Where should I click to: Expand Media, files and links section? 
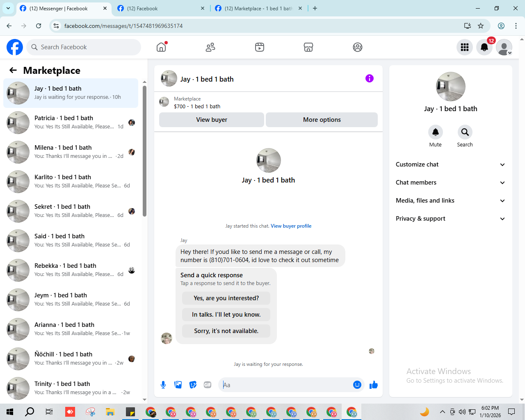coord(450,201)
